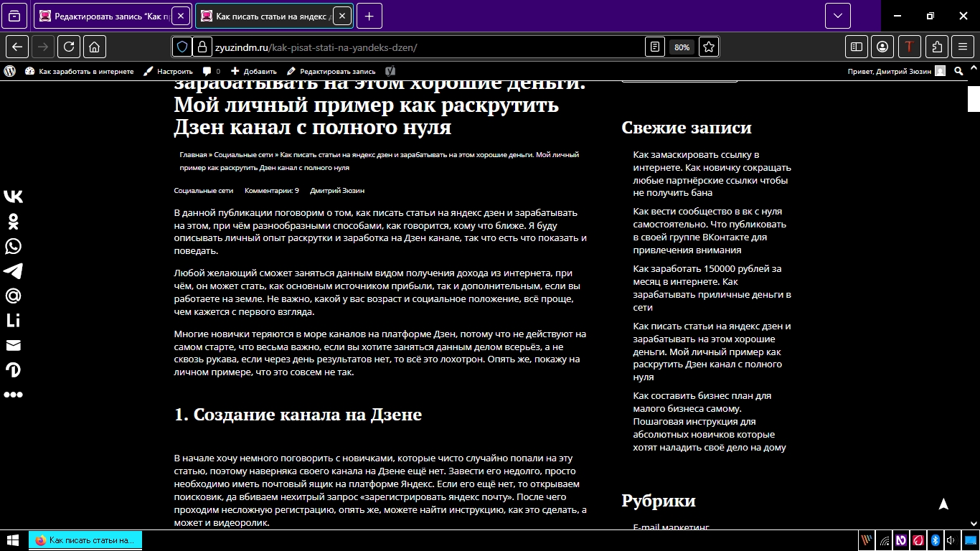Bookmark this page with star
The height and width of the screenshot is (551, 980).
[x=709, y=47]
